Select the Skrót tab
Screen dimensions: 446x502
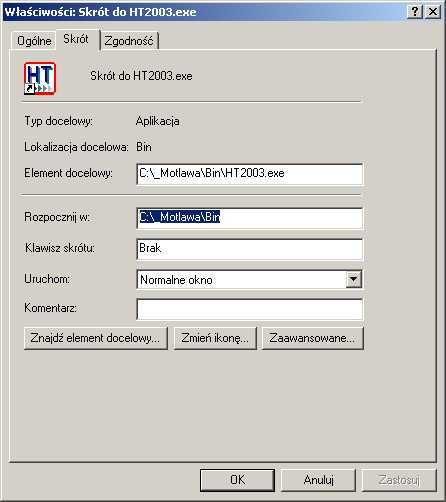[x=78, y=39]
